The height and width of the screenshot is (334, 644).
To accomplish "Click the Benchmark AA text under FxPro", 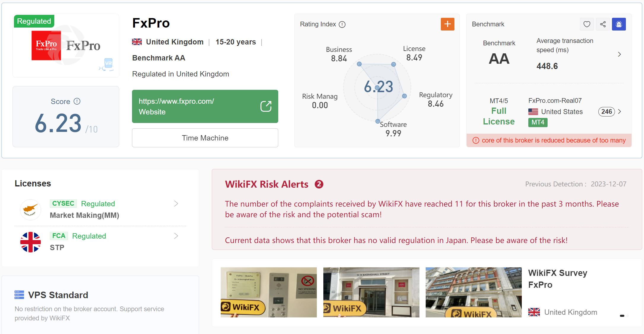I will [x=159, y=58].
